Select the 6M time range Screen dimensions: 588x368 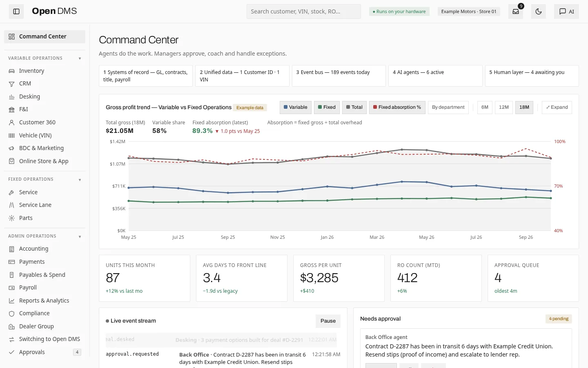pyautogui.click(x=485, y=108)
